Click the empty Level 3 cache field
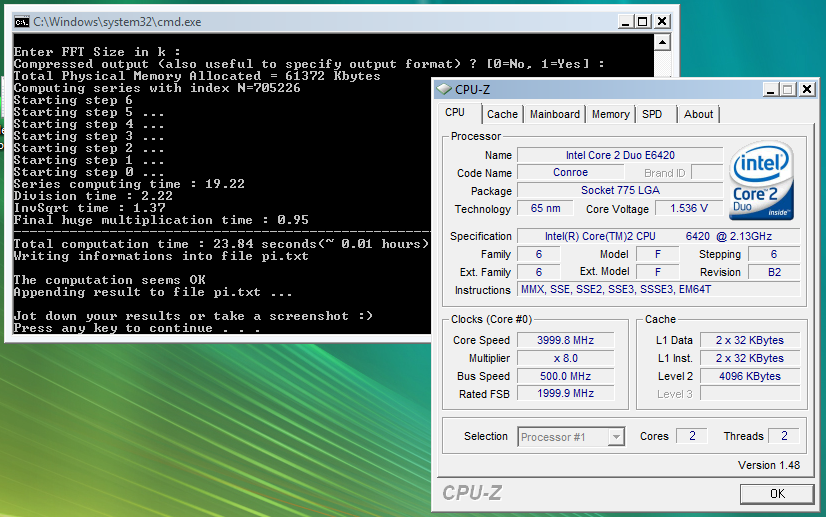This screenshot has width=826, height=517. click(750, 394)
